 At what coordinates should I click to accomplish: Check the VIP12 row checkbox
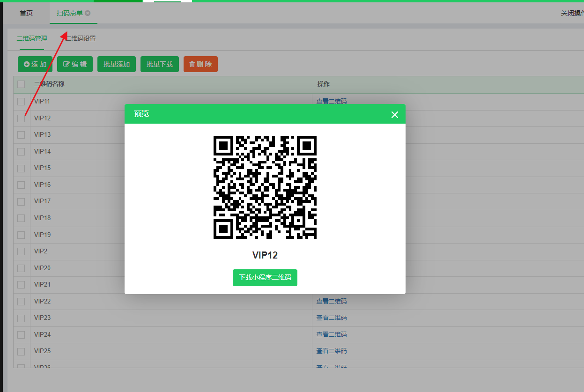click(21, 118)
